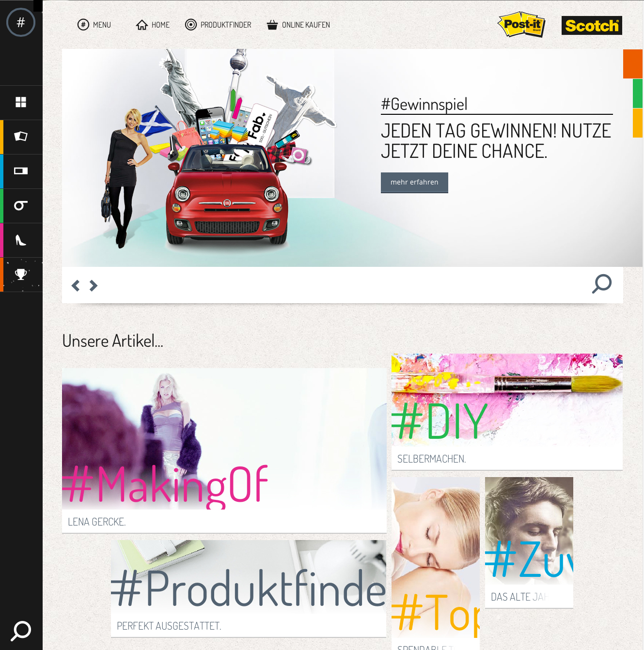Open the #MakingOf Lena Gercke article tile
Image resolution: width=644 pixels, height=650 pixels.
pyautogui.click(x=224, y=450)
